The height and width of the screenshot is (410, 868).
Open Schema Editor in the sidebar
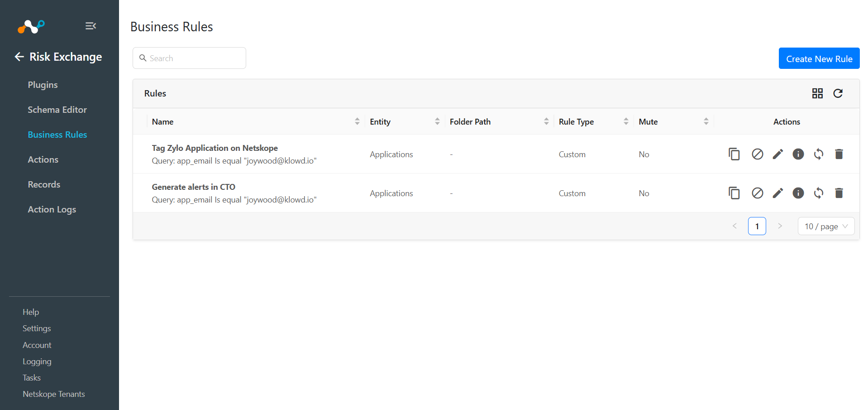pos(57,110)
